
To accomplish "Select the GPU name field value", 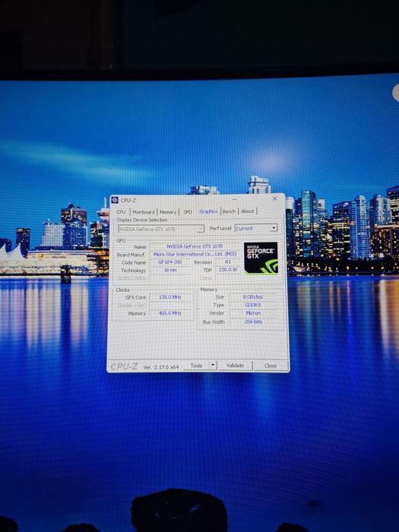I will (x=195, y=246).
